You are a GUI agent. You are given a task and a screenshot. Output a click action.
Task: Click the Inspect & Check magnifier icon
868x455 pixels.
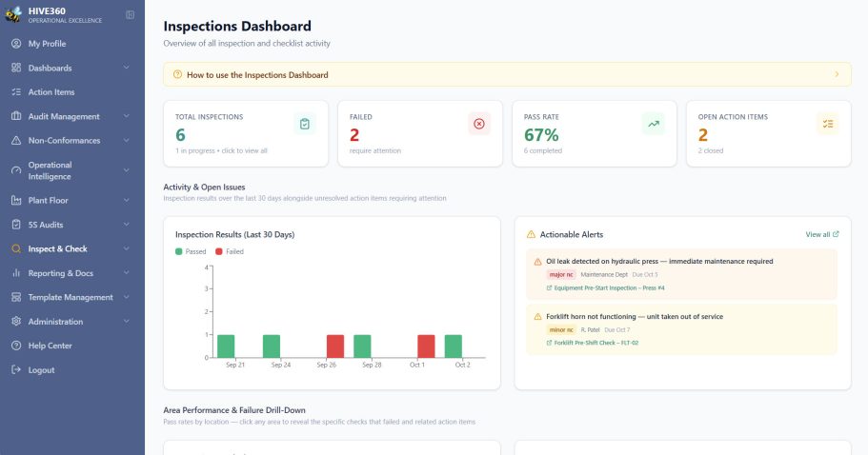point(16,248)
